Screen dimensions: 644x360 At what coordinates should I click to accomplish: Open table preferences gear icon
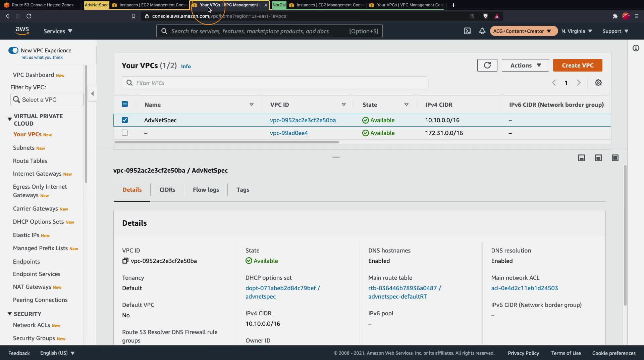pyautogui.click(x=598, y=83)
